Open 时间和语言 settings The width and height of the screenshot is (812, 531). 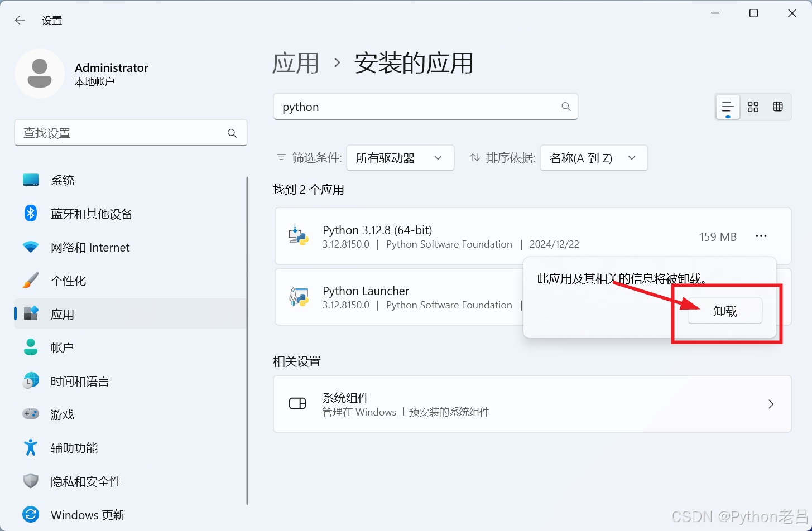pyautogui.click(x=129, y=381)
